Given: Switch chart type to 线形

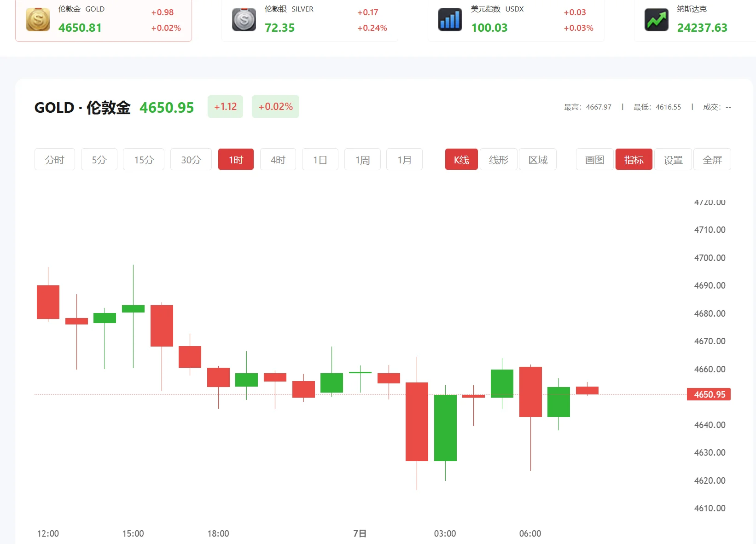Looking at the screenshot, I should 498,160.
